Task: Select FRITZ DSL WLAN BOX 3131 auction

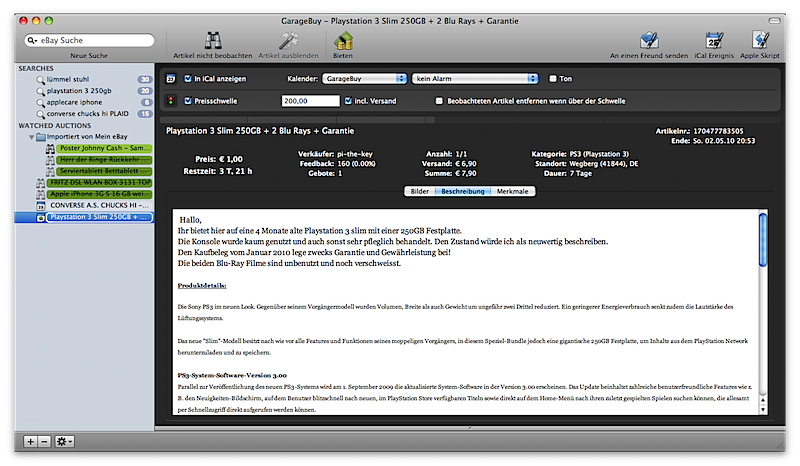Action: point(99,183)
